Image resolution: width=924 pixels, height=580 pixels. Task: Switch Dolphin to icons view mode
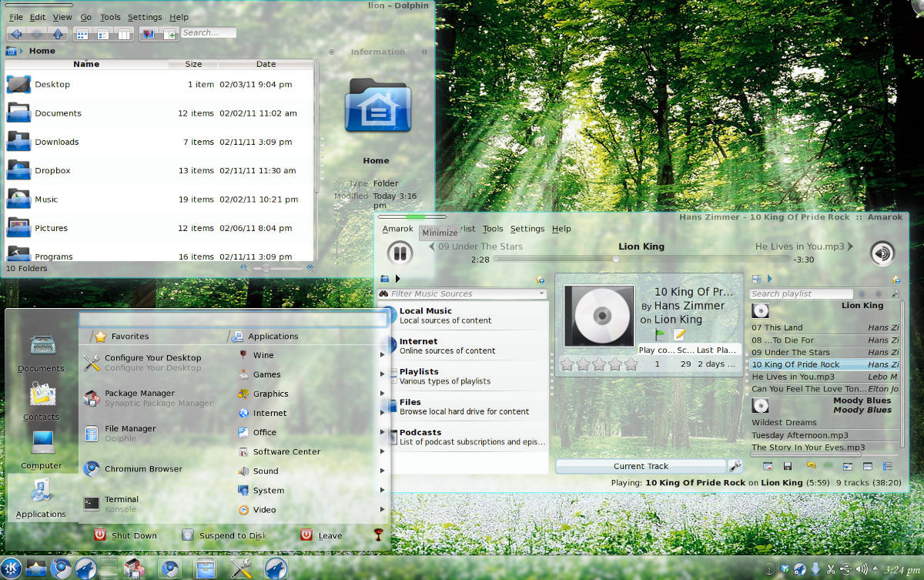[82, 34]
